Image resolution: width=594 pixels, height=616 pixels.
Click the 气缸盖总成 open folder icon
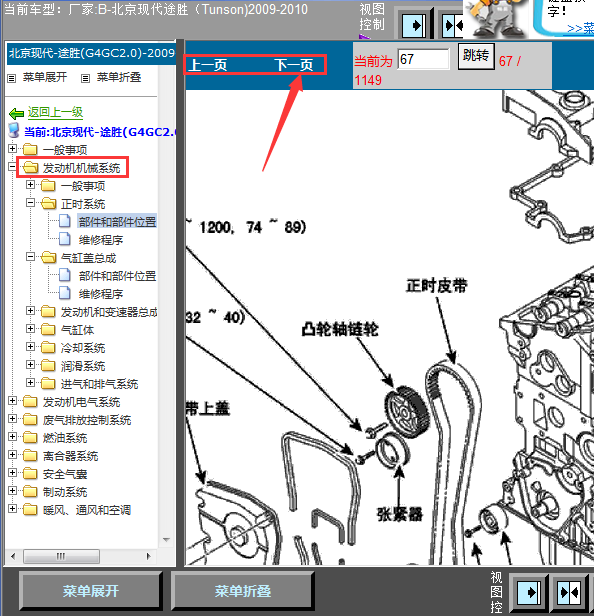48,258
